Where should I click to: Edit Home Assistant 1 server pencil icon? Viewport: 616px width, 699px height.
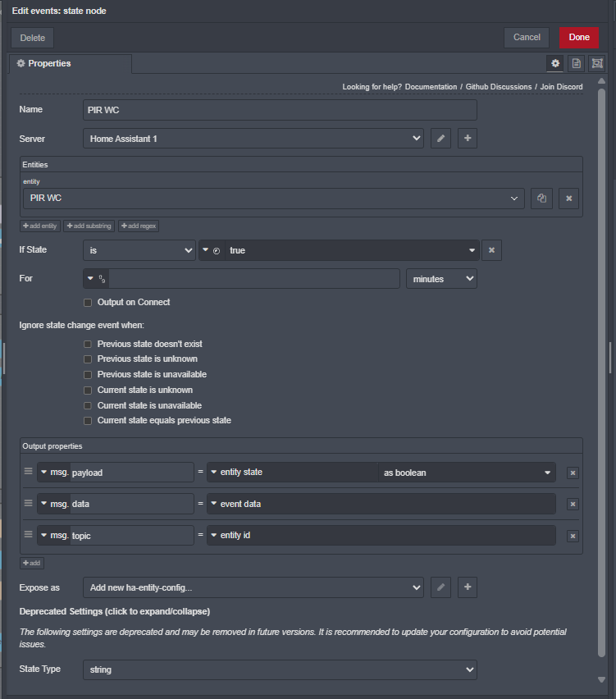pos(440,138)
